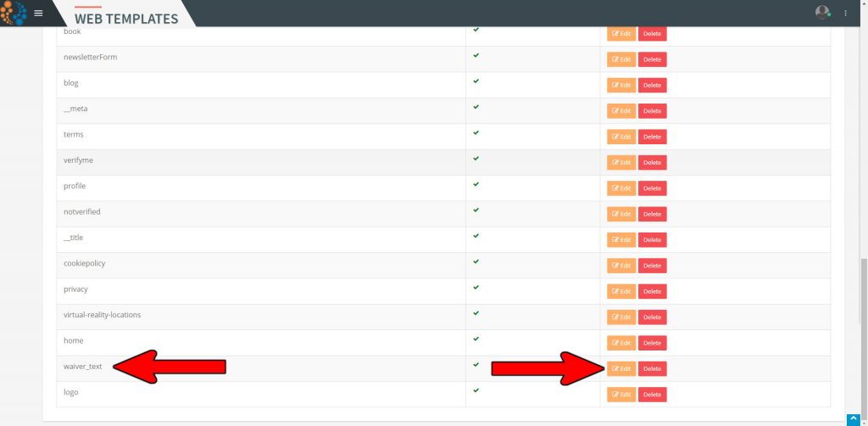Select the verifyme name cell
This screenshot has width=868, height=426.
click(x=261, y=162)
